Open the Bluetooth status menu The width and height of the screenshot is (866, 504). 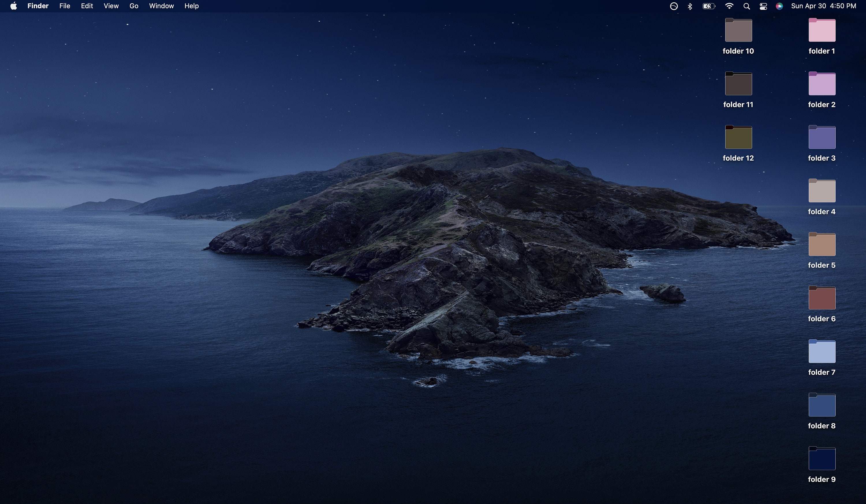(690, 6)
